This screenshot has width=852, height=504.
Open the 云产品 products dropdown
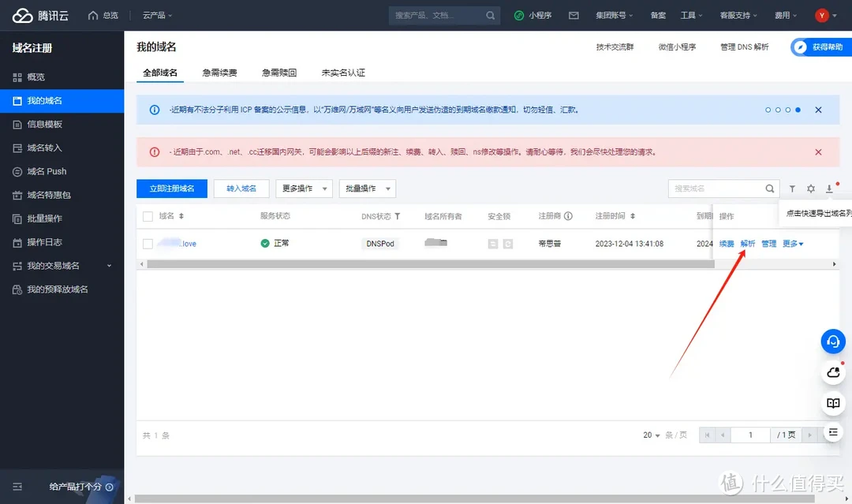click(x=157, y=15)
